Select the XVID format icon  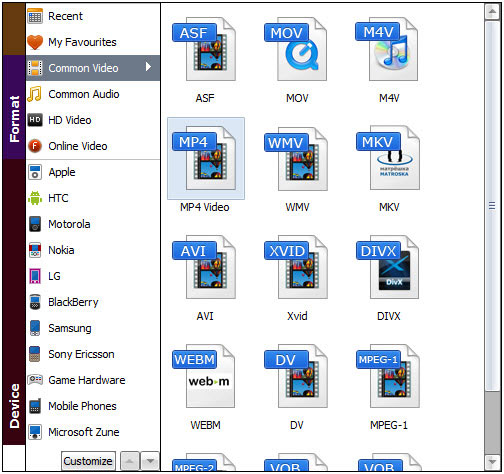(296, 267)
